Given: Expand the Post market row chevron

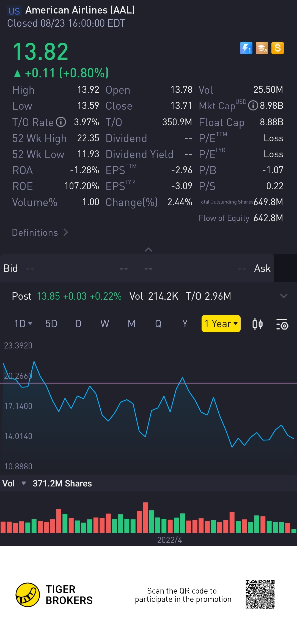Looking at the screenshot, I should [284, 296].
